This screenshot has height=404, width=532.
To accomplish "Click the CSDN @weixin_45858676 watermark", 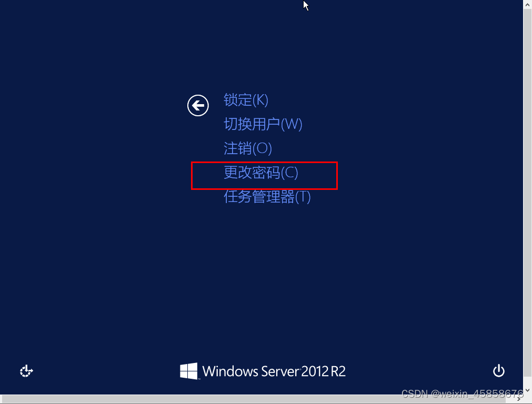I will pyautogui.click(x=463, y=393).
